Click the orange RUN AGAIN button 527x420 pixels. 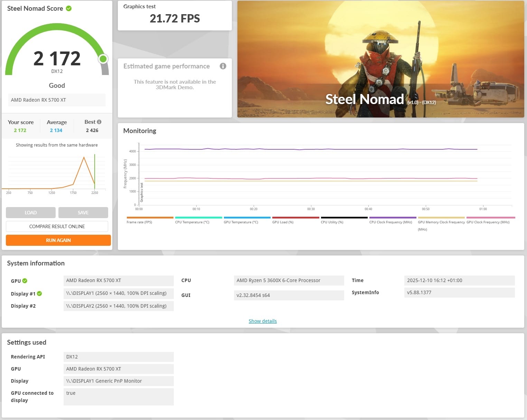tap(58, 240)
